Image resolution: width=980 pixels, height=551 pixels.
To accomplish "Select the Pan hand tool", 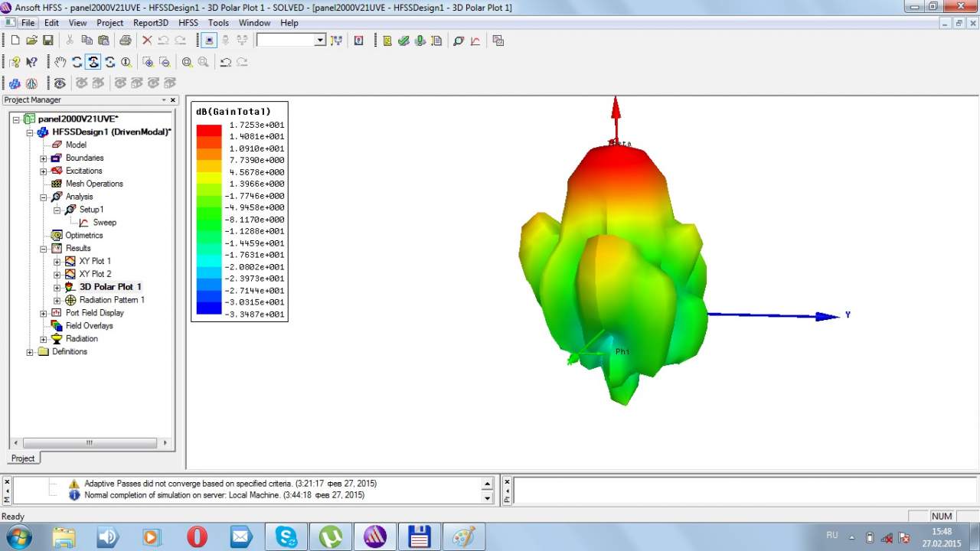I will click(60, 62).
